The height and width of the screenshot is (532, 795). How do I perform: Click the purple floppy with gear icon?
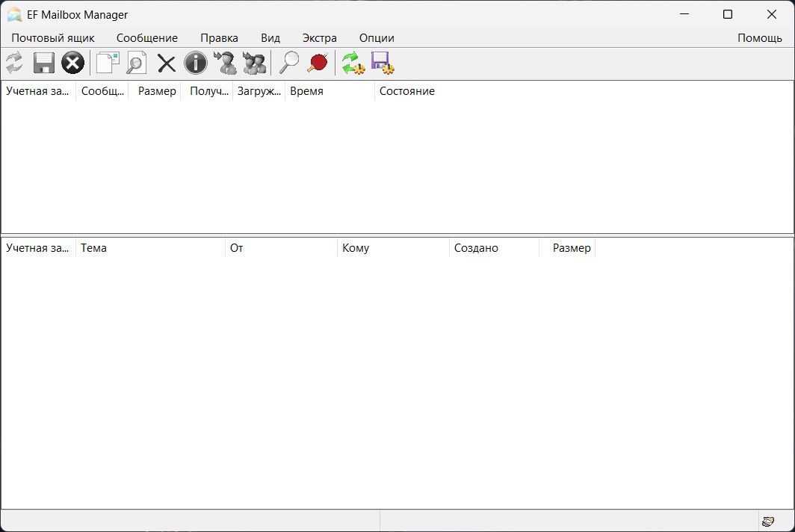(383, 64)
